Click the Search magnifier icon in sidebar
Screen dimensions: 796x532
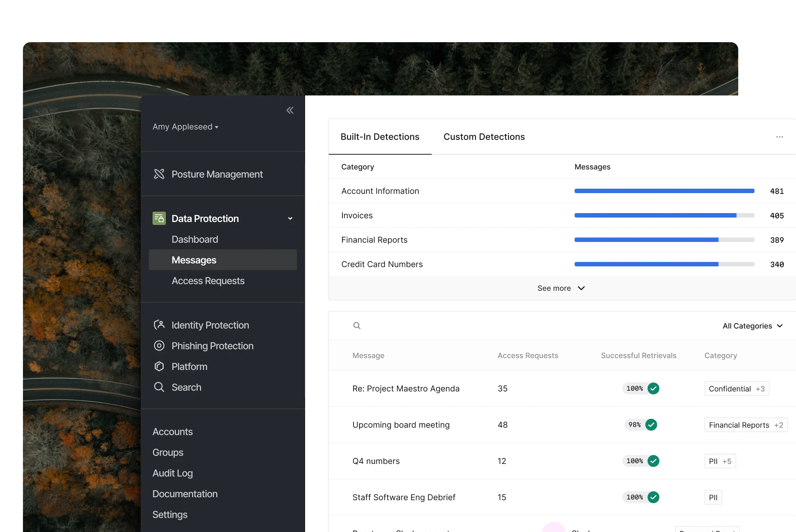point(159,387)
